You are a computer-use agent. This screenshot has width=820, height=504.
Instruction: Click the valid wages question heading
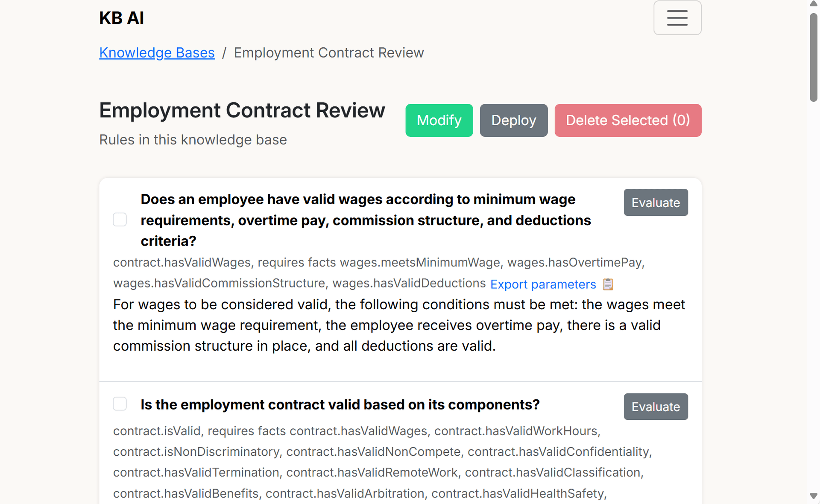coord(366,220)
